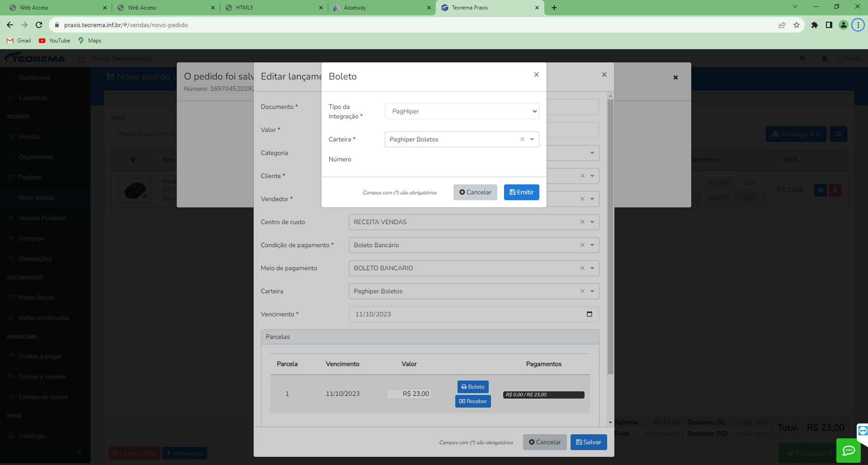Click the Vencimento date field

point(474,314)
